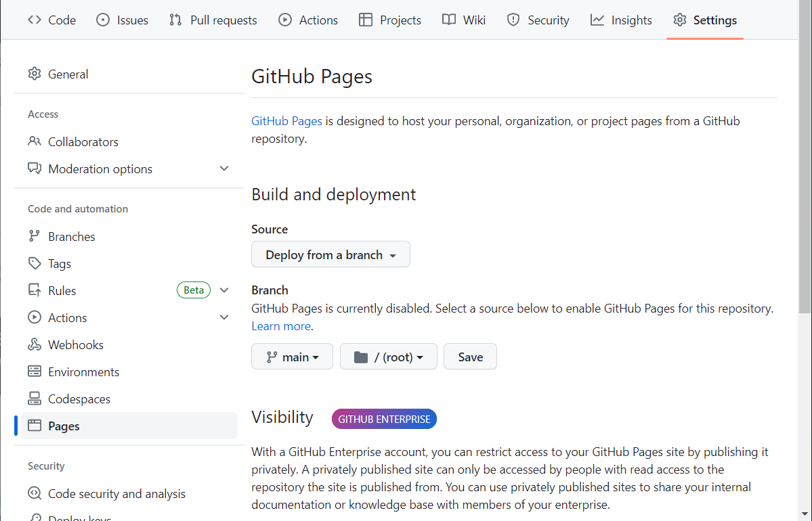Open Code security and analysis settings
The image size is (812, 521).
[x=129, y=493]
